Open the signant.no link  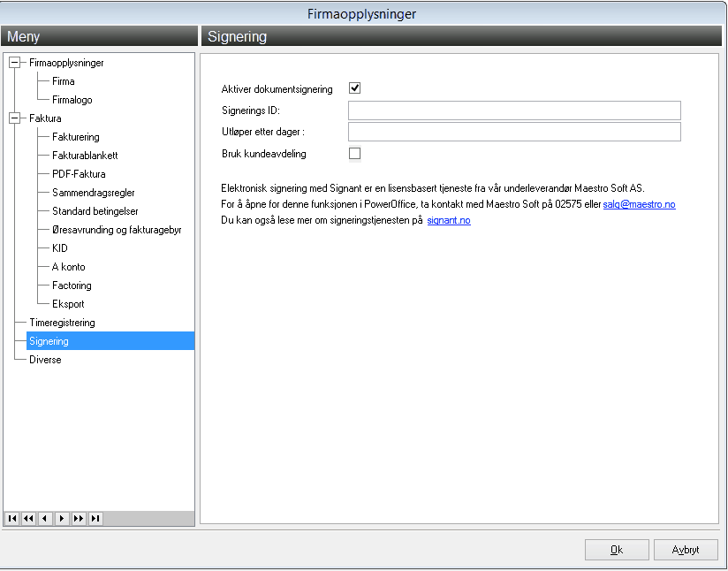[x=449, y=220]
